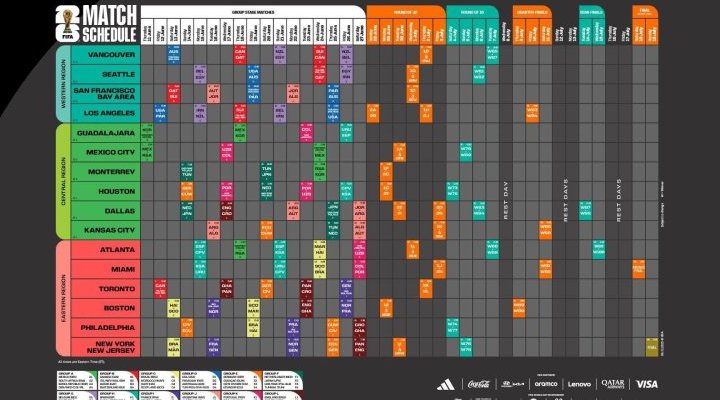Click the MEX vs KOR match in Guadalajara

tap(240, 133)
